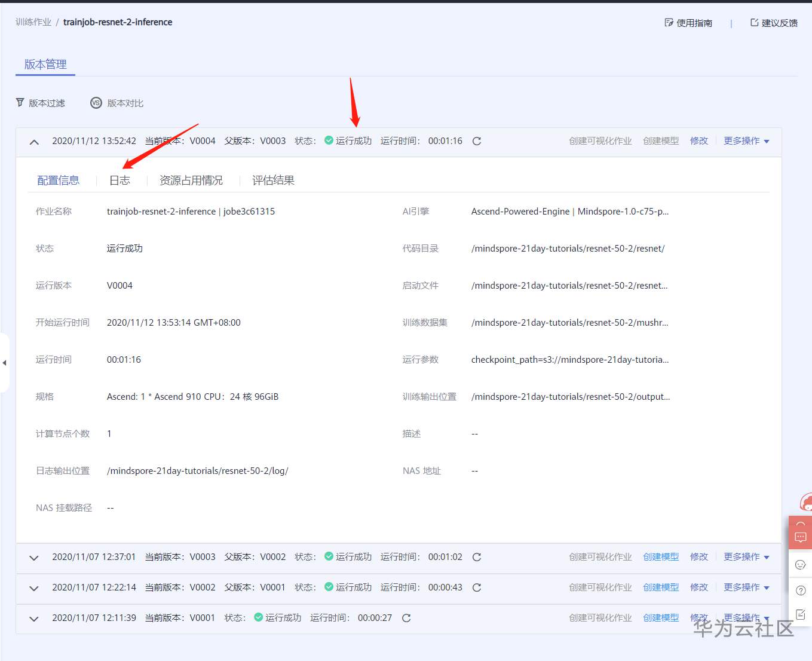Click the green success icon for V0002
The height and width of the screenshot is (661, 812).
click(x=329, y=587)
